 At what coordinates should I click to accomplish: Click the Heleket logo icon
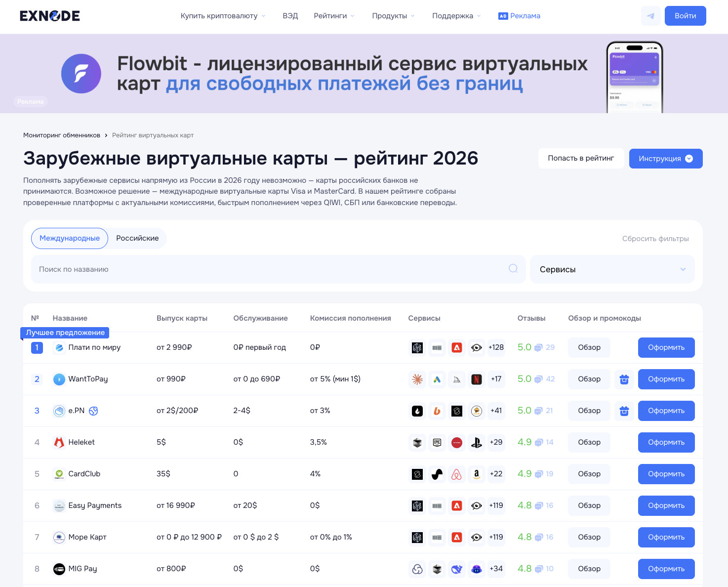(59, 442)
